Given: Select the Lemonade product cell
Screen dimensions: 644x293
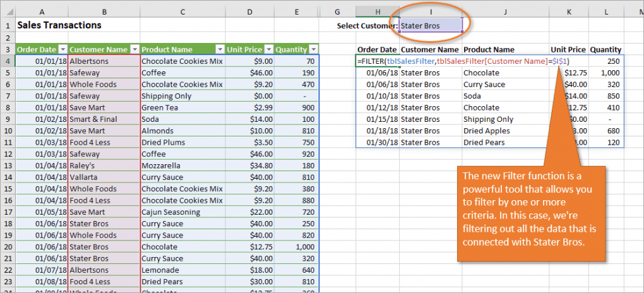Looking at the screenshot, I should tap(160, 270).
